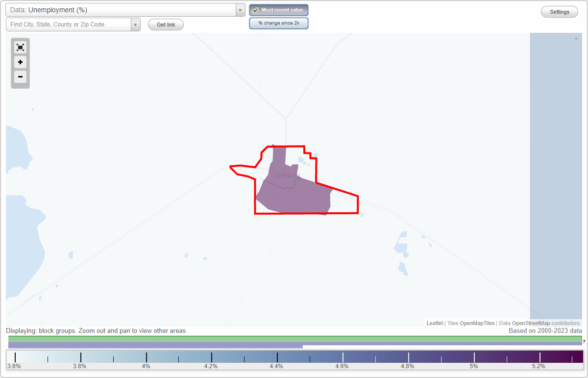588x378 pixels.
Task: Zoom in using the plus icon
Action: click(20, 62)
